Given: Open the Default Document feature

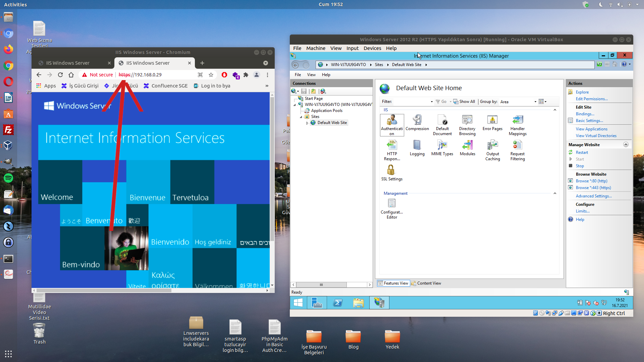Looking at the screenshot, I should [x=442, y=125].
